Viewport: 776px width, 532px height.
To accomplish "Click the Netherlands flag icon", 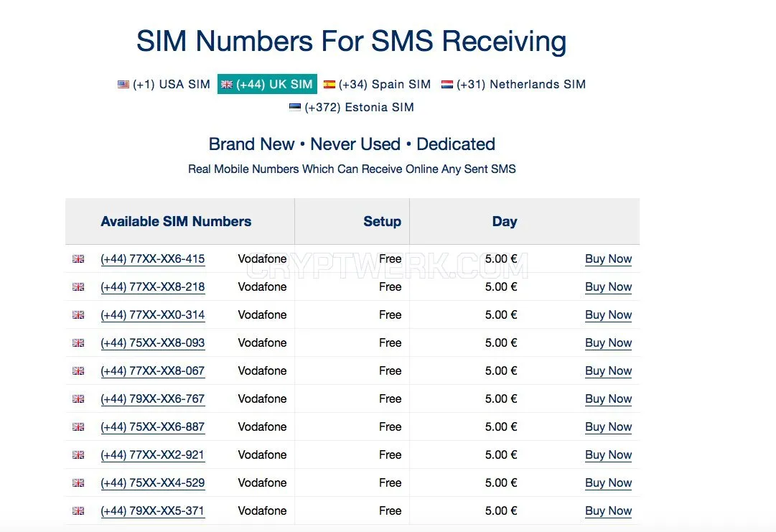I will point(447,85).
